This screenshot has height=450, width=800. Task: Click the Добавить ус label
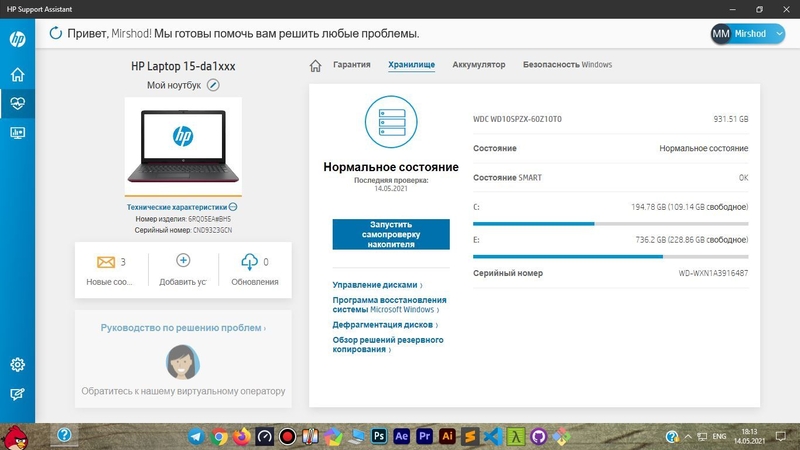pyautogui.click(x=183, y=282)
